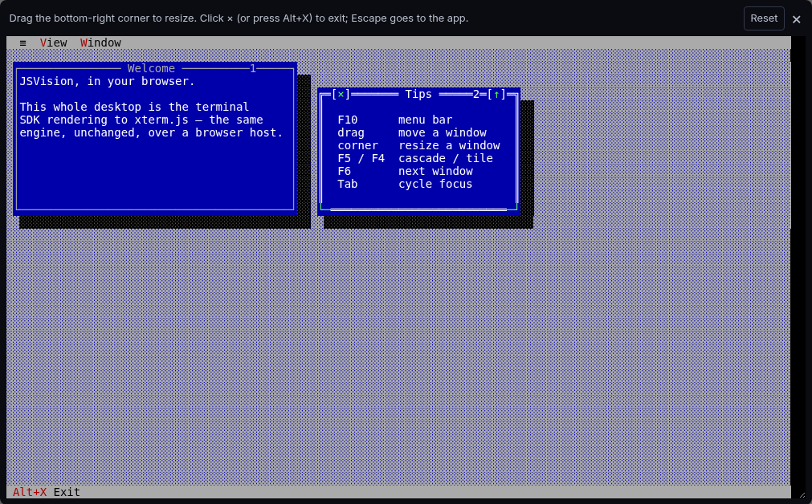Viewport: 812px width, 504px height.
Task: Open the View menu
Action: [x=53, y=43]
